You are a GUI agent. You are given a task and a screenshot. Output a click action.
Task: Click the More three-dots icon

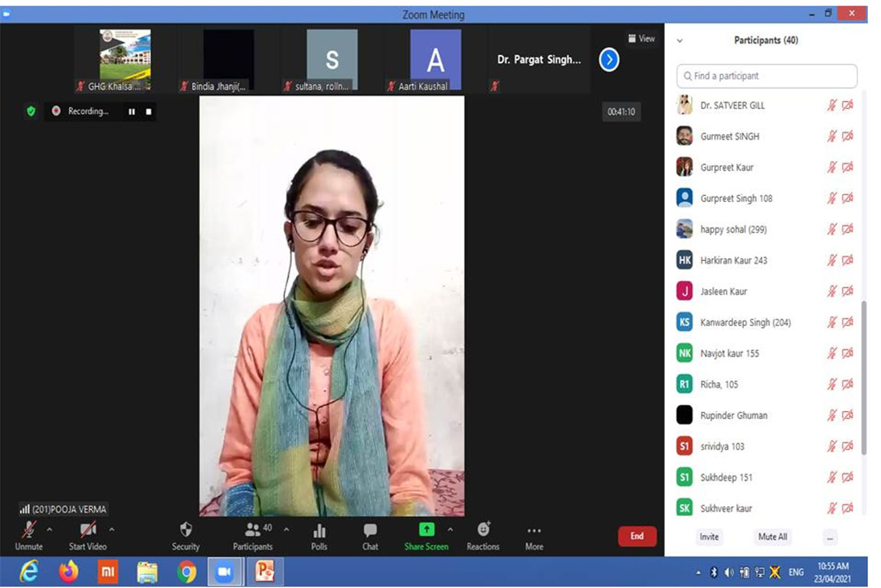(x=534, y=530)
